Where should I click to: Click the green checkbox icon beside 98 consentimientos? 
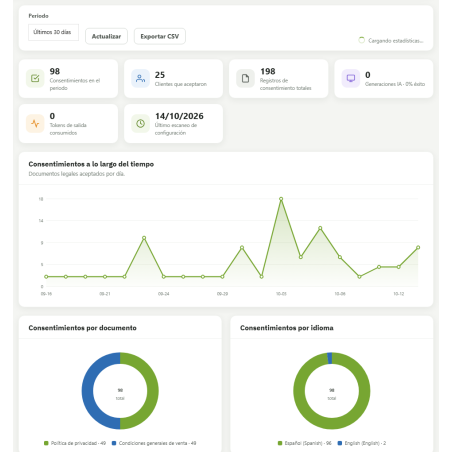tap(35, 79)
